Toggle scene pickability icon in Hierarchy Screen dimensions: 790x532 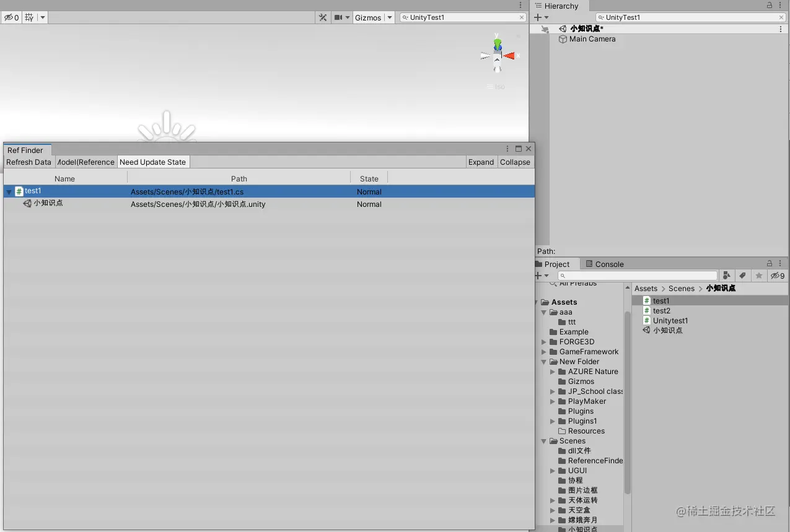[545, 28]
